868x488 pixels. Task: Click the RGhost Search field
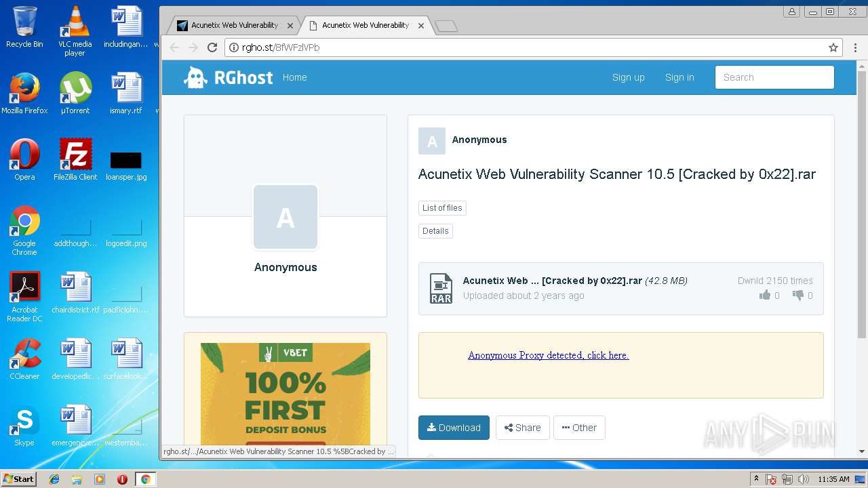pos(774,77)
